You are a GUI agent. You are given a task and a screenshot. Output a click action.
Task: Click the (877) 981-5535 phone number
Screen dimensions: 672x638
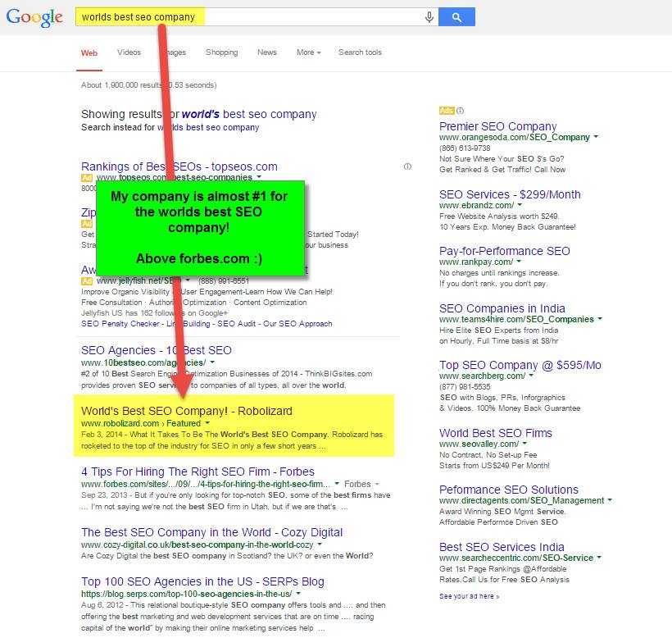point(465,387)
